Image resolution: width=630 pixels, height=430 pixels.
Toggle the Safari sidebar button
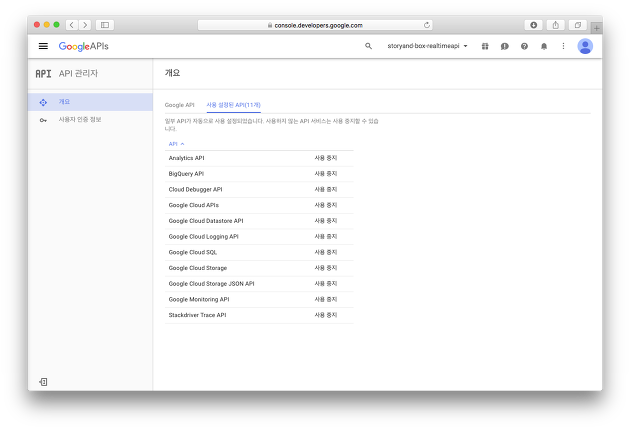click(105, 25)
